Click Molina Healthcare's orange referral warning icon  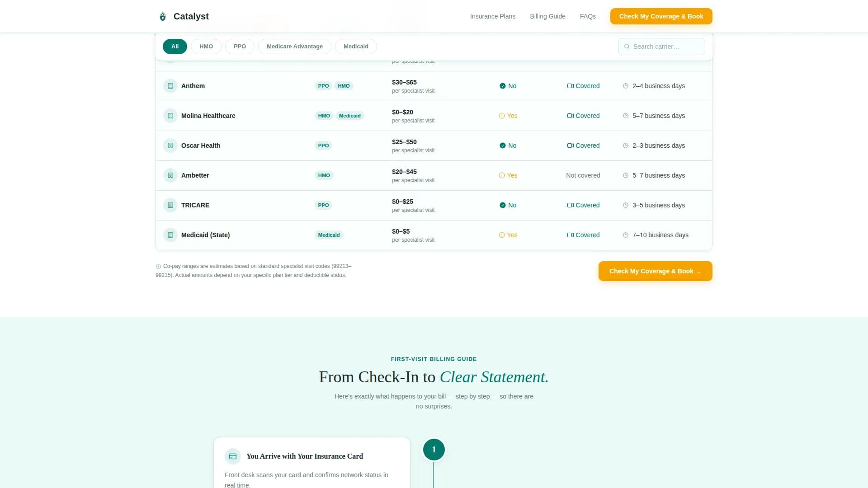tap(501, 116)
